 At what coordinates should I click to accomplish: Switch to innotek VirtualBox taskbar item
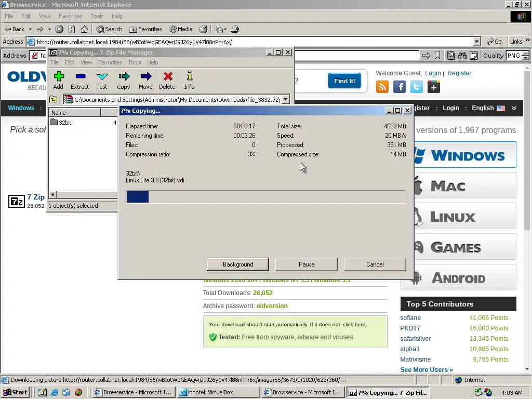218,393
